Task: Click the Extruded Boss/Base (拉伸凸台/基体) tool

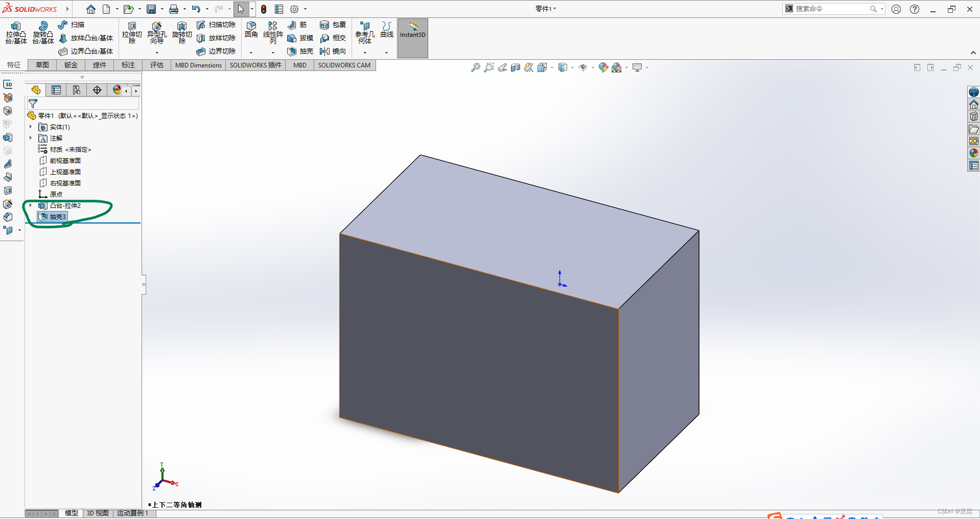Action: pyautogui.click(x=16, y=33)
